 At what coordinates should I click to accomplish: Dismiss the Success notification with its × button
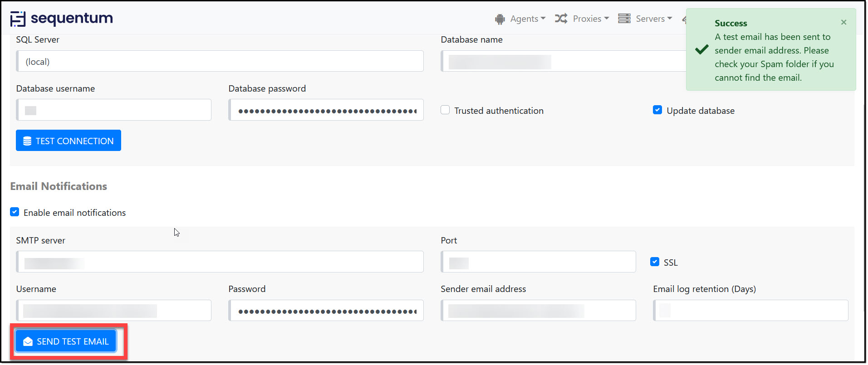pyautogui.click(x=843, y=22)
